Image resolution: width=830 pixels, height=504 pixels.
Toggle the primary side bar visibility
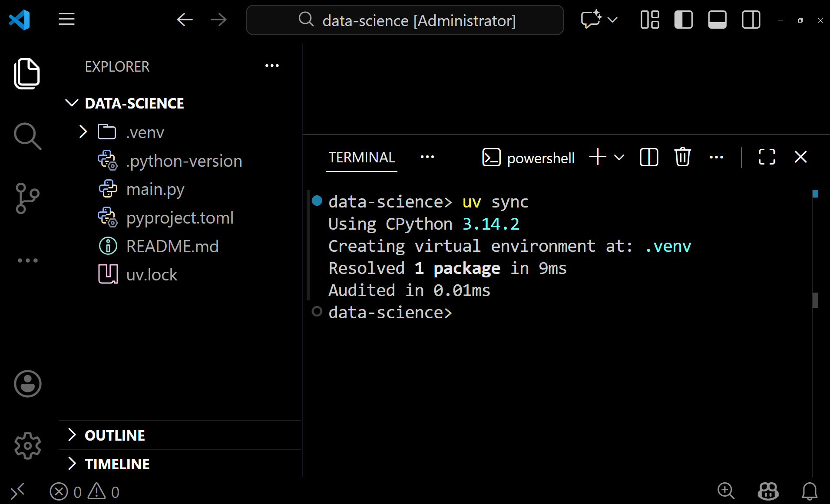pyautogui.click(x=683, y=20)
